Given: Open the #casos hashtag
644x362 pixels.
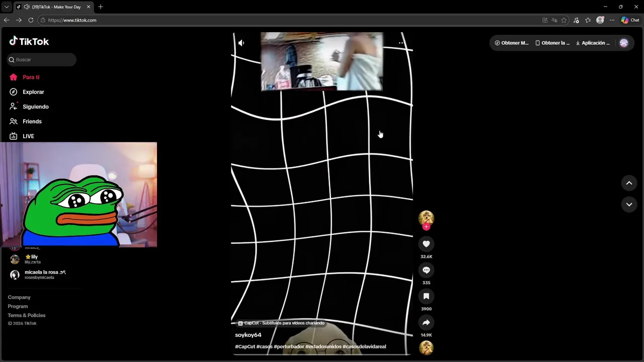Looking at the screenshot, I should [264, 346].
